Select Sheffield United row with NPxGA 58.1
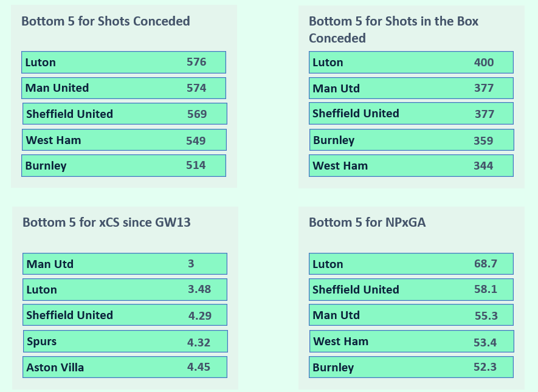Image resolution: width=538 pixels, height=392 pixels. tap(411, 289)
